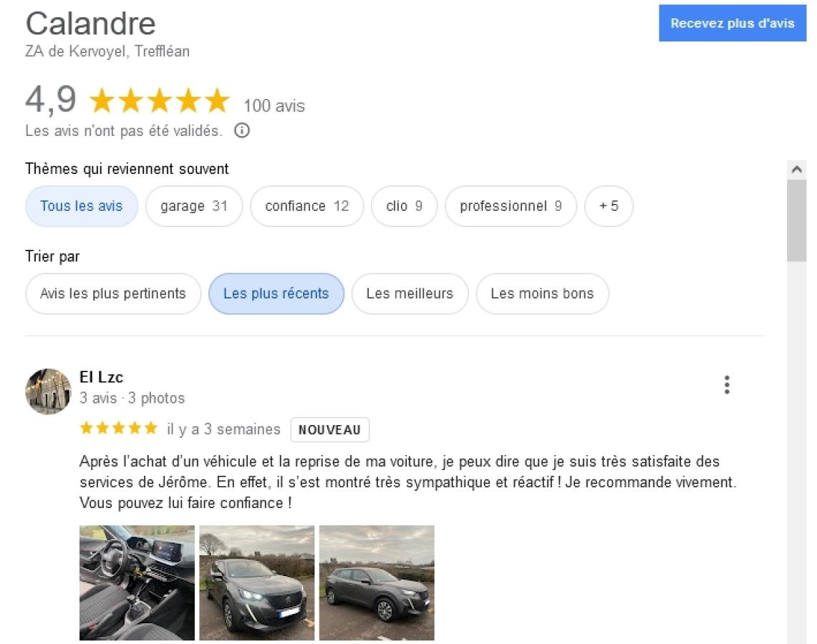The width and height of the screenshot is (817, 644).
Task: Sort reviews by 'Les moins bons'
Action: 543,293
